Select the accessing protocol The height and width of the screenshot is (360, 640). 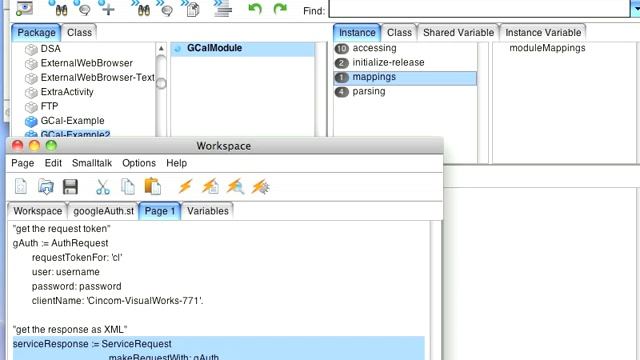[x=374, y=48]
